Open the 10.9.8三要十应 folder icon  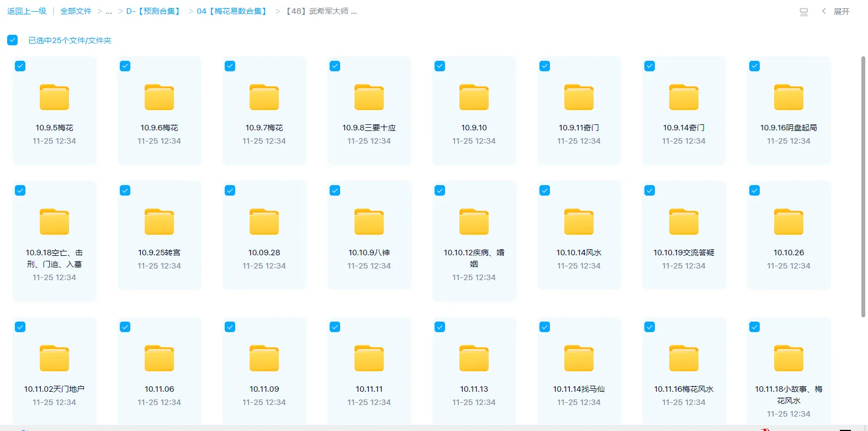pos(369,98)
